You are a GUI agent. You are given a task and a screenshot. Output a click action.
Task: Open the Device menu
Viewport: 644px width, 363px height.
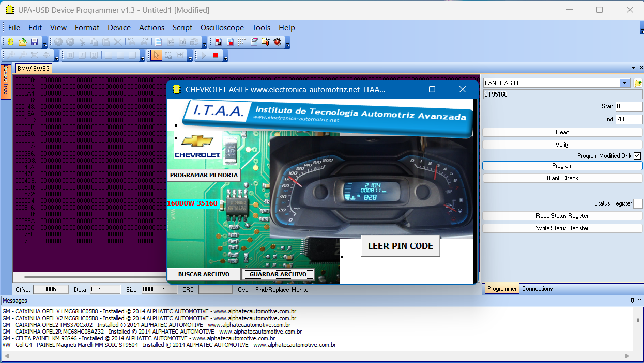[x=119, y=28]
